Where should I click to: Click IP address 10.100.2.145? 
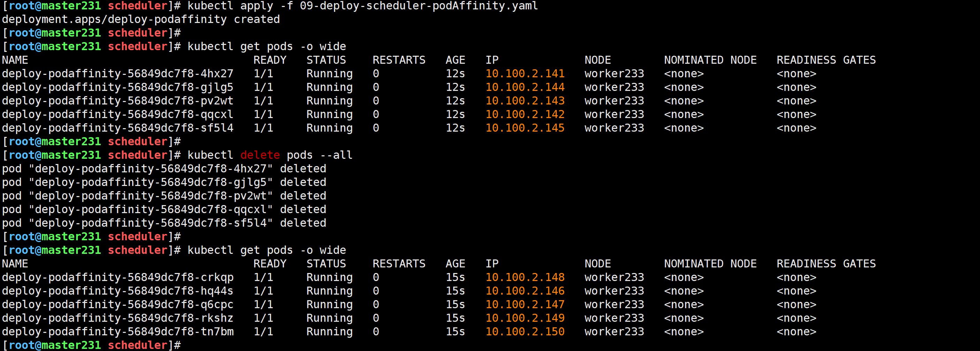click(x=525, y=128)
